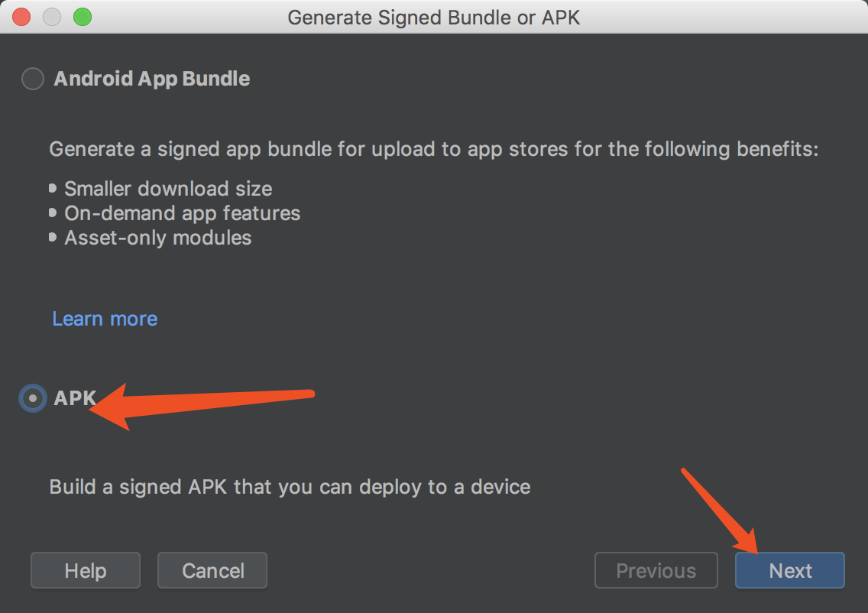Confirm APK selection then press Next
Image resolution: width=868 pixels, height=613 pixels.
pos(789,569)
